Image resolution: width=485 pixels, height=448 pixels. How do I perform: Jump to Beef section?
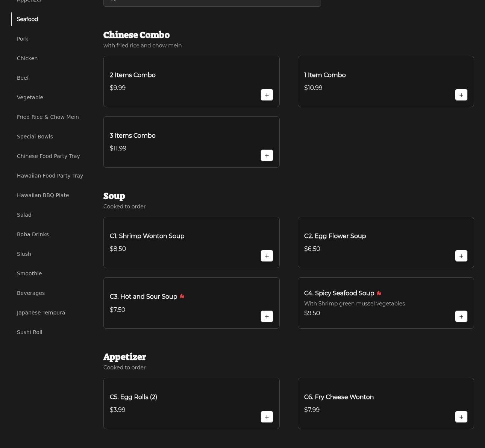click(23, 78)
